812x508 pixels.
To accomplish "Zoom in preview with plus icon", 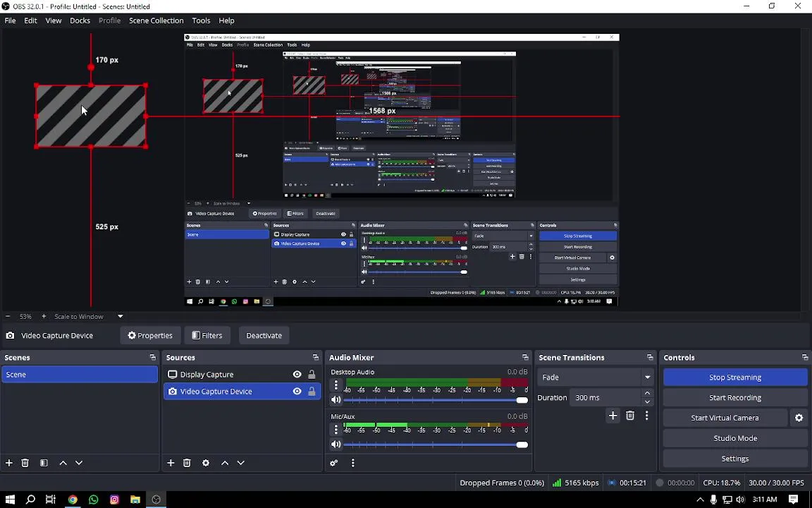I will (x=44, y=316).
